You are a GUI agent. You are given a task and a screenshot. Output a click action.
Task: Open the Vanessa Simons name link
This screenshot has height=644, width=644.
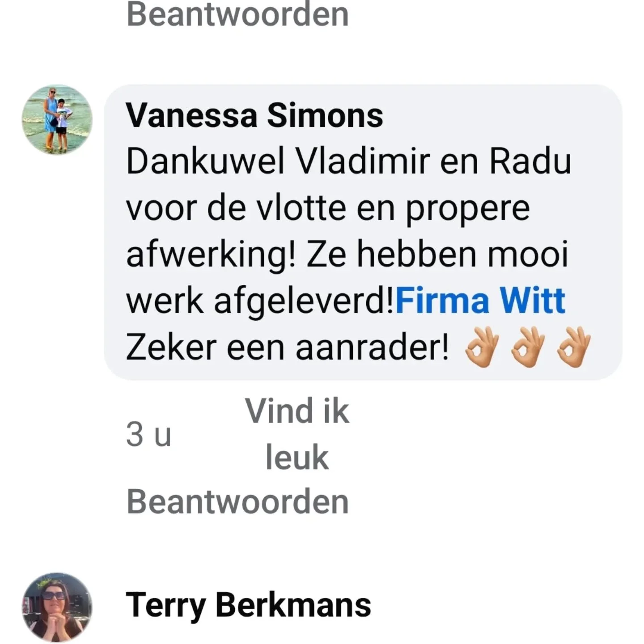pos(254,115)
